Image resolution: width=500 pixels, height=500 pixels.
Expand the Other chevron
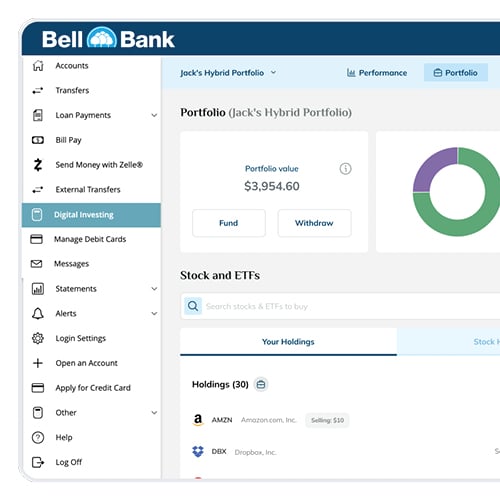(x=154, y=413)
